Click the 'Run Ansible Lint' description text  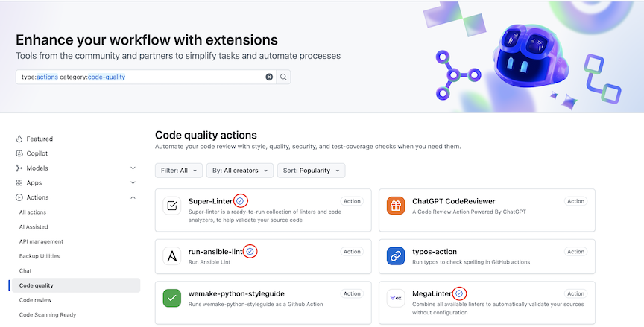(x=209, y=262)
